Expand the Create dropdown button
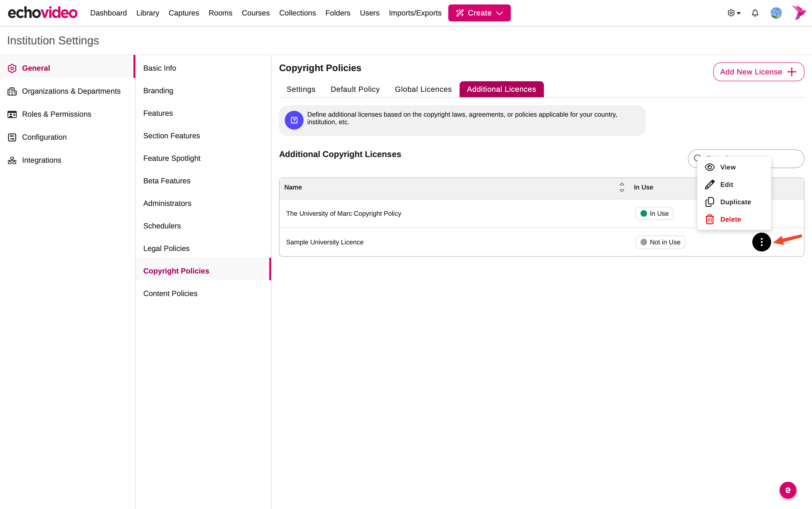 (x=479, y=13)
